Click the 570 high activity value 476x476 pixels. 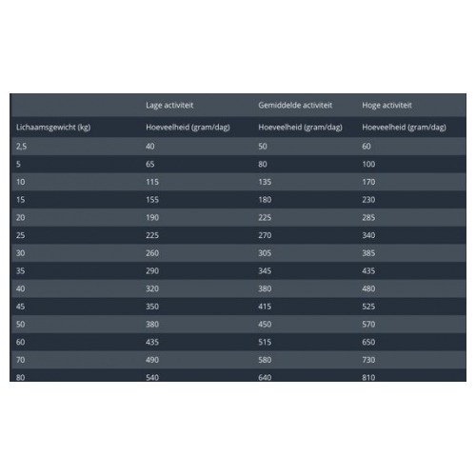tap(368, 324)
